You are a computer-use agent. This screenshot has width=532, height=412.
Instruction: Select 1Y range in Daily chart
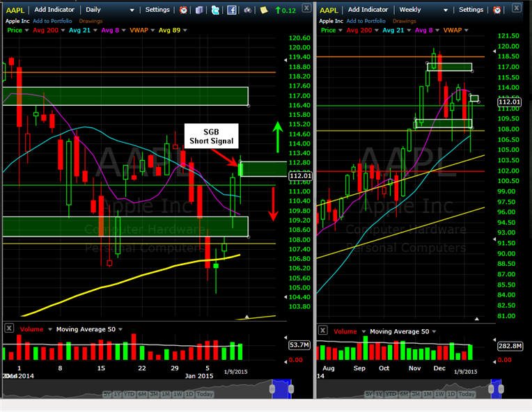click(x=118, y=394)
